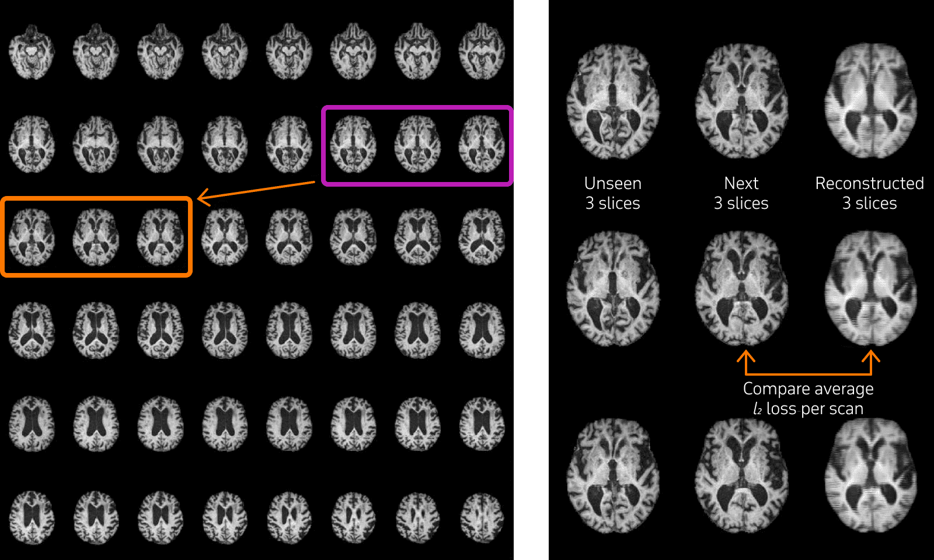Select bottom-row slice in Unseen column
This screenshot has height=560, width=934.
point(614,476)
